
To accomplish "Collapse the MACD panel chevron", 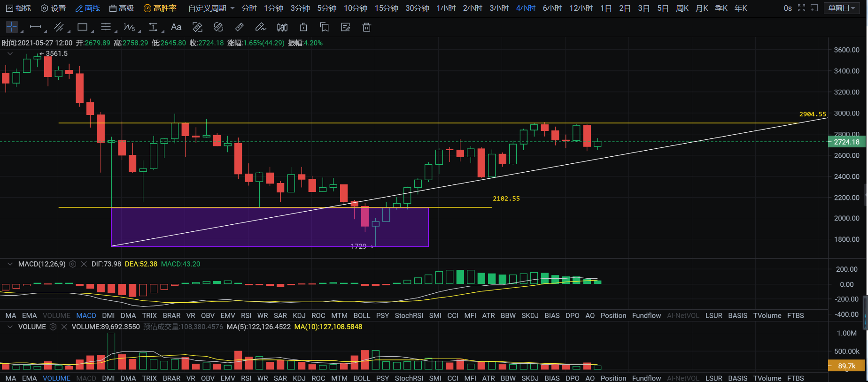I will (x=10, y=264).
